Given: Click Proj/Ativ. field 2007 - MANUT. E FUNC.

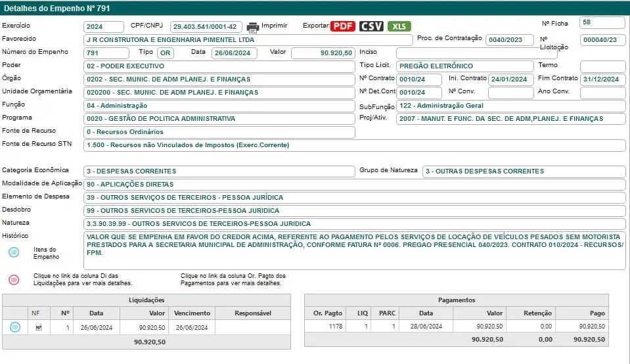Looking at the screenshot, I should (x=511, y=119).
